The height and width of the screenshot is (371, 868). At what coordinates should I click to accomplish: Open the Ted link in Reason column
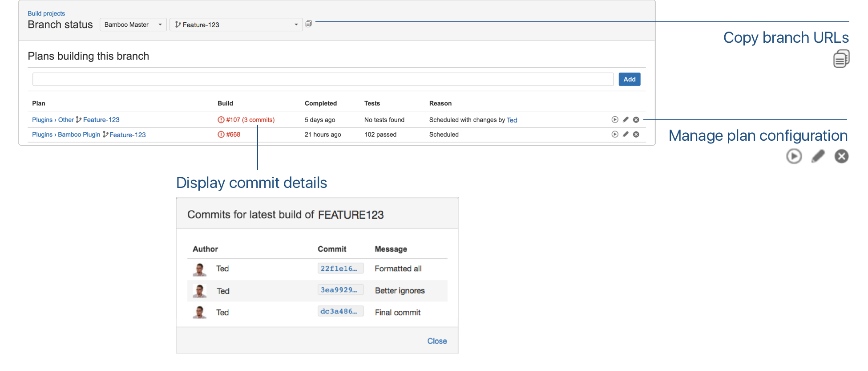click(512, 120)
